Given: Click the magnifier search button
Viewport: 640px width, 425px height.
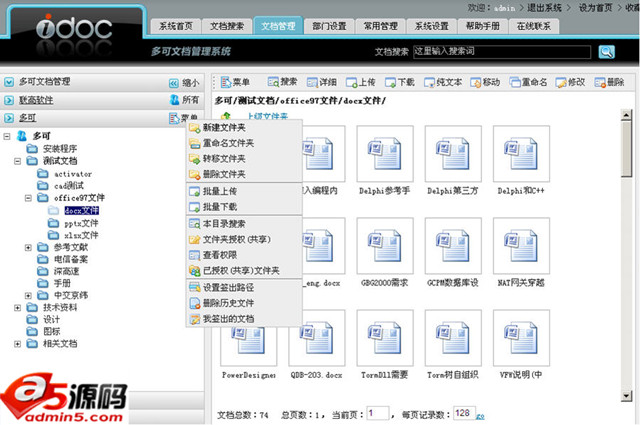Looking at the screenshot, I should click(x=607, y=52).
